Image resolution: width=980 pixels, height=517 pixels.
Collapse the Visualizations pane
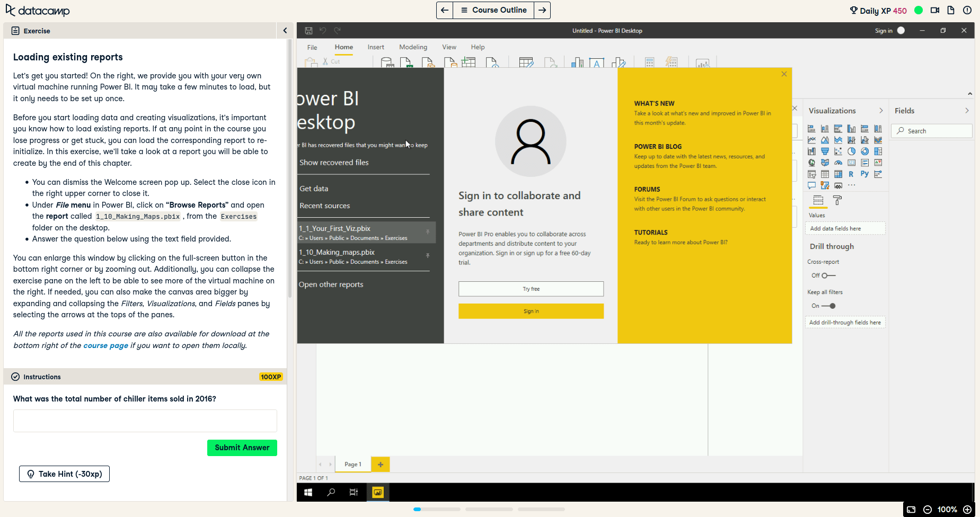click(x=881, y=111)
